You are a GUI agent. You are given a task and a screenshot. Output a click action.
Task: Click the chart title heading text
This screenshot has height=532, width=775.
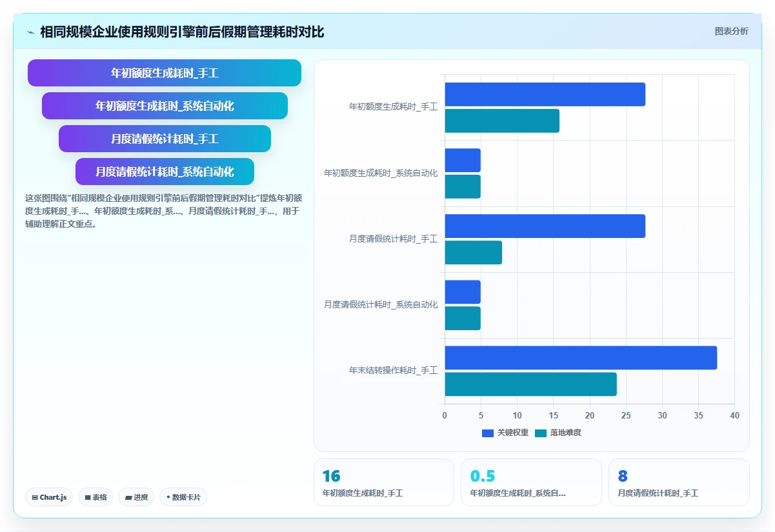182,32
